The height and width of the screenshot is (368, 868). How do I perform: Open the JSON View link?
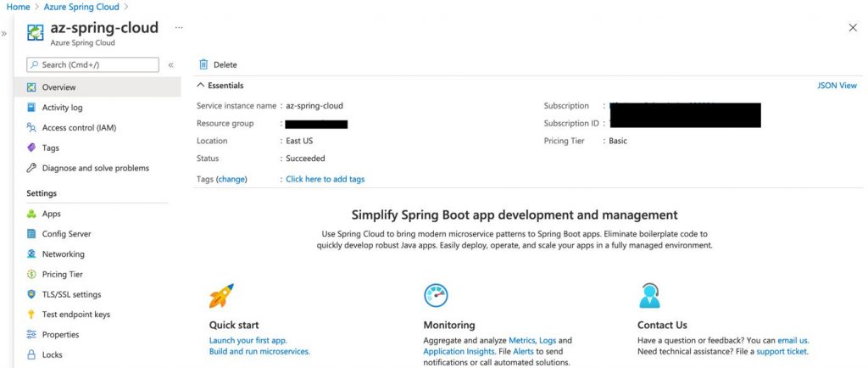836,86
